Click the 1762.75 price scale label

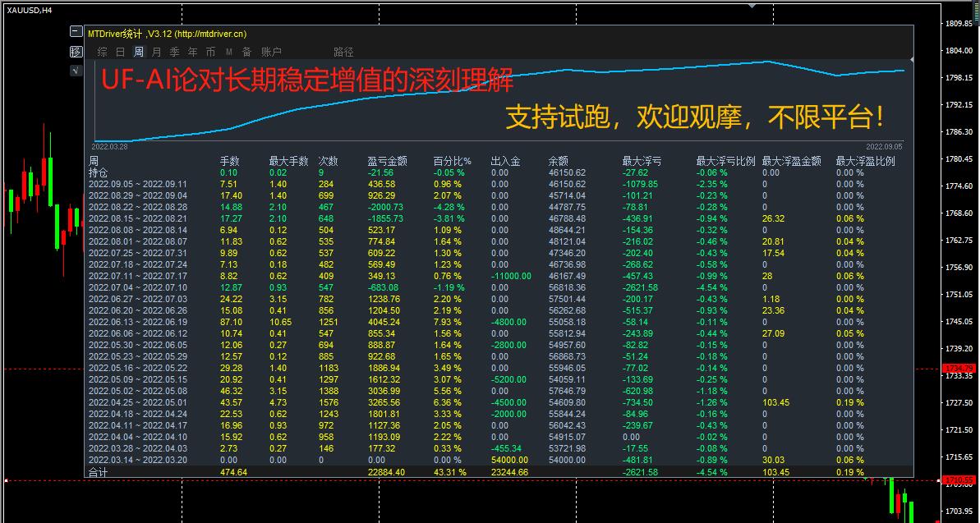pyautogui.click(x=959, y=240)
